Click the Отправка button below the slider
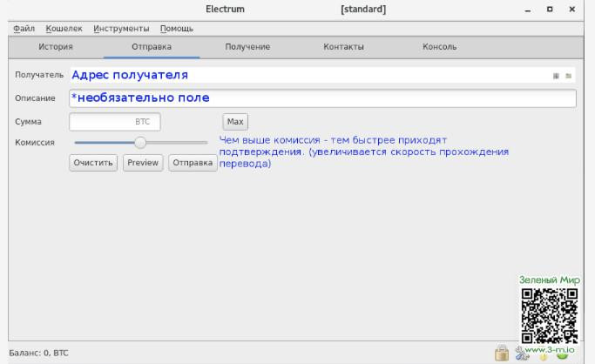This screenshot has width=595, height=364. pos(192,163)
